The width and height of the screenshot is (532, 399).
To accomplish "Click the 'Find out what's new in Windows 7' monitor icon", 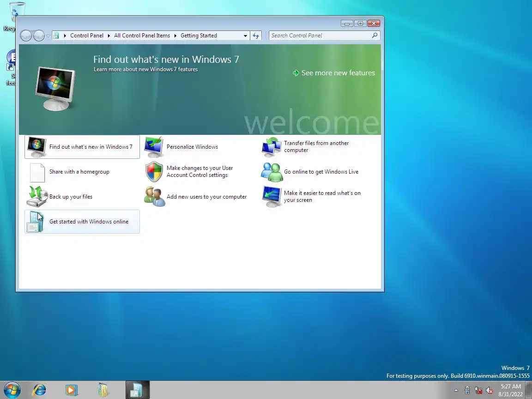I will point(36,147).
